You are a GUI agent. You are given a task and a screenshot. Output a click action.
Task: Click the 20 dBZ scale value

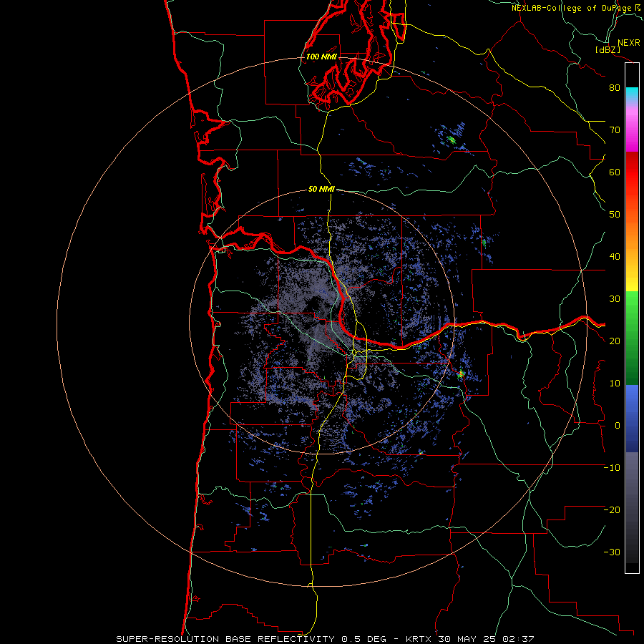615,341
